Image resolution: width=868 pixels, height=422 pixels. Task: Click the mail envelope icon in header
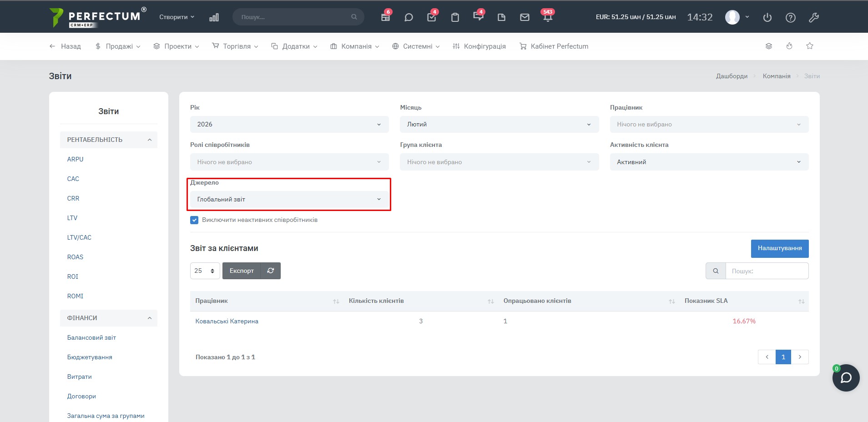click(525, 17)
